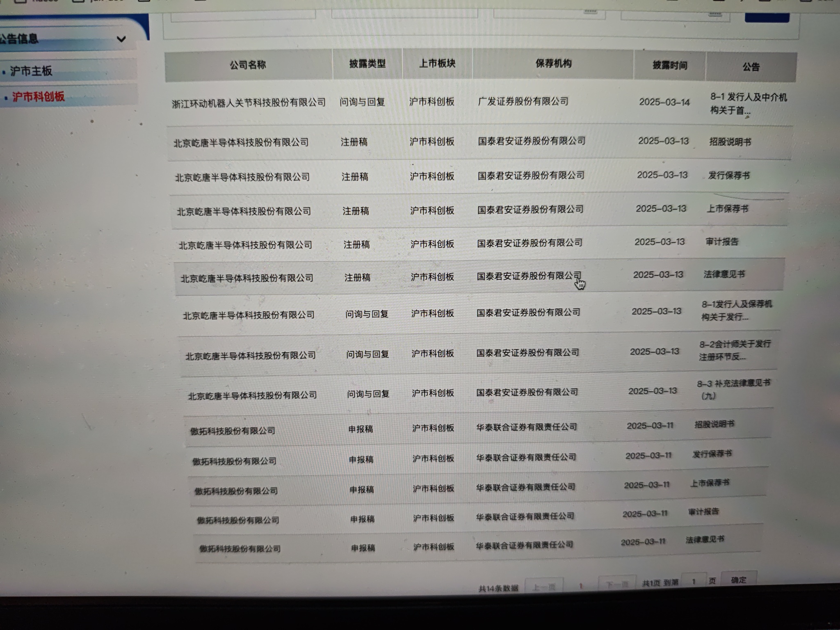Open 傲拓科技 法律意见书 announcement
The image size is (840, 630).
click(x=705, y=539)
